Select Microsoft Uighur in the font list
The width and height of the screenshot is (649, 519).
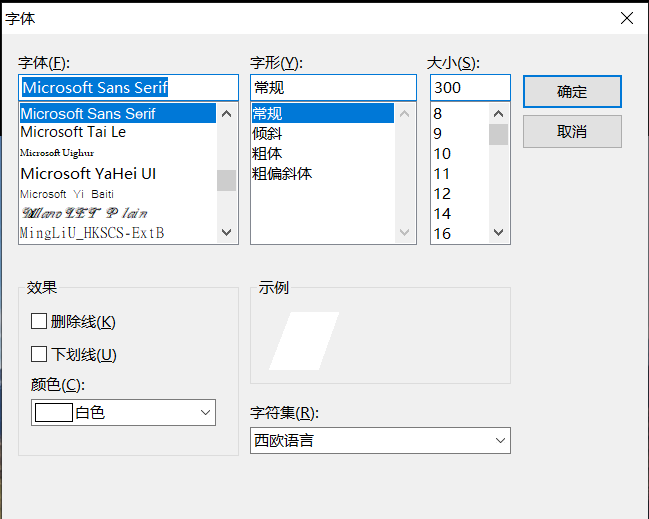[x=118, y=153]
